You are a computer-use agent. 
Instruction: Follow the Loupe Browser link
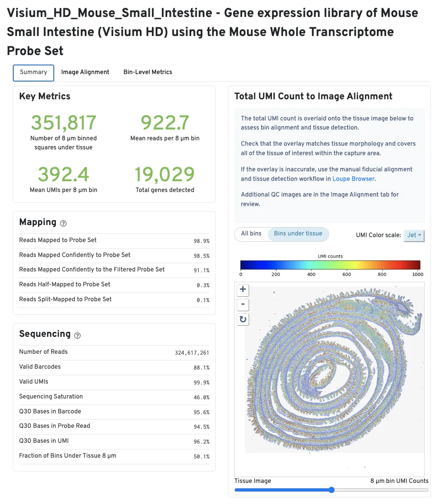click(x=353, y=179)
